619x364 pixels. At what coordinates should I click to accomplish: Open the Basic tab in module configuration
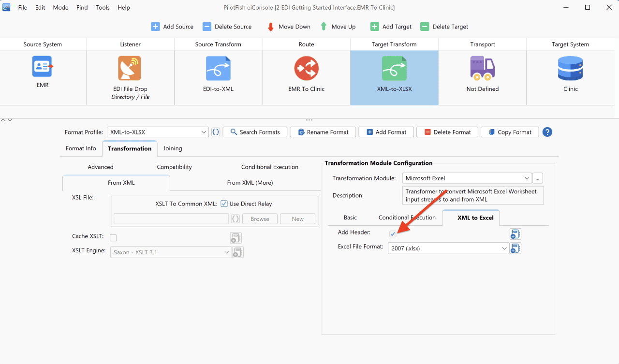(x=351, y=218)
